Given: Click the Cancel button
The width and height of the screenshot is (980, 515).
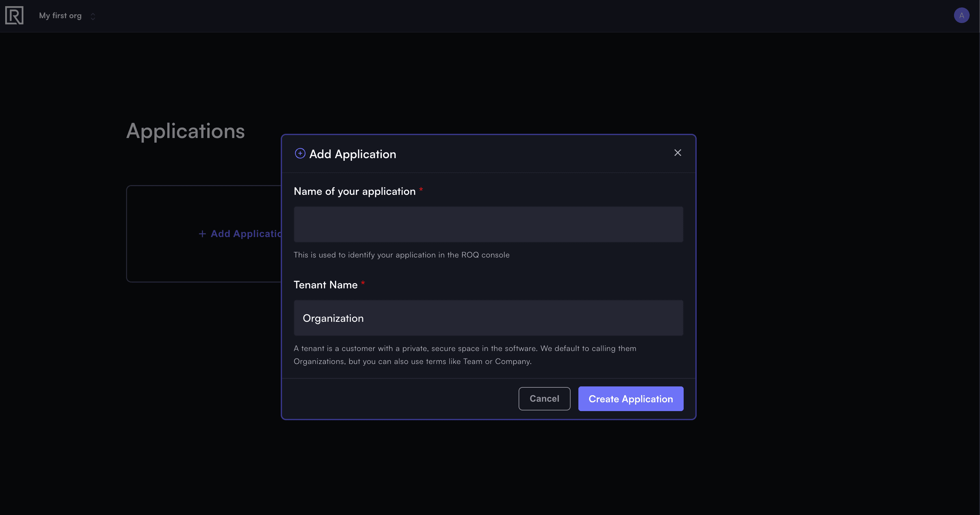Looking at the screenshot, I should tap(544, 399).
